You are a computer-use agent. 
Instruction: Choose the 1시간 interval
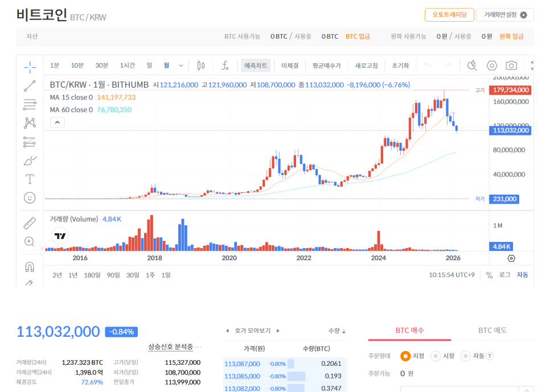coord(128,65)
